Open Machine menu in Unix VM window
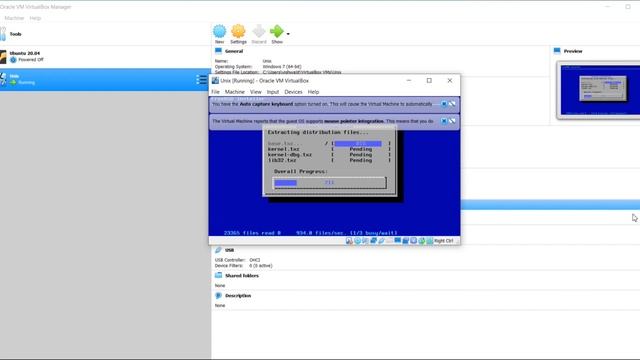640x360 pixels. pyautogui.click(x=235, y=92)
